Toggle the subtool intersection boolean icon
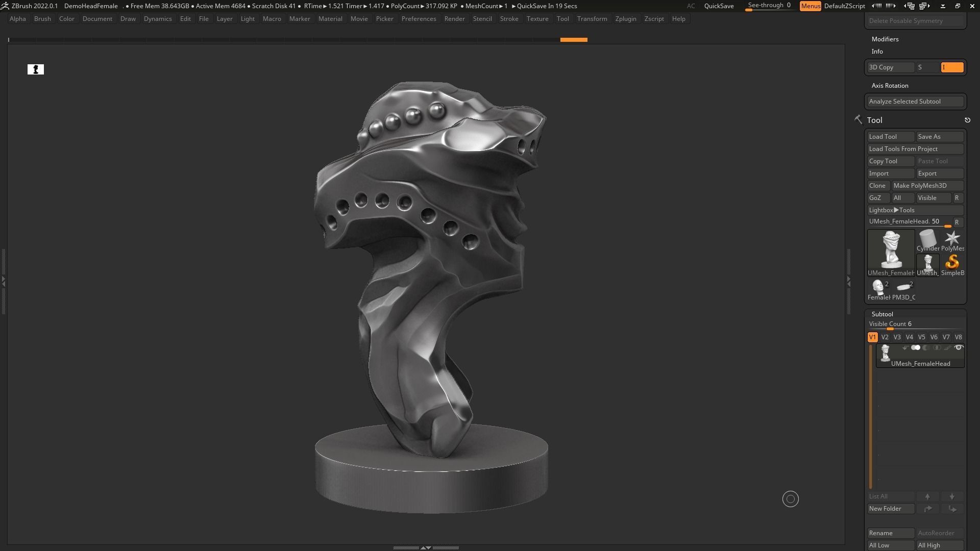The width and height of the screenshot is (980, 551). (937, 348)
